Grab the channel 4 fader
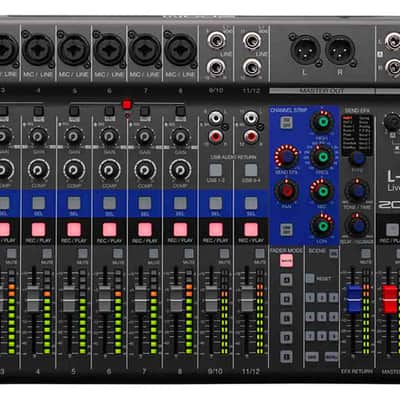Screen dimensions: 400x400 click(x=34, y=299)
